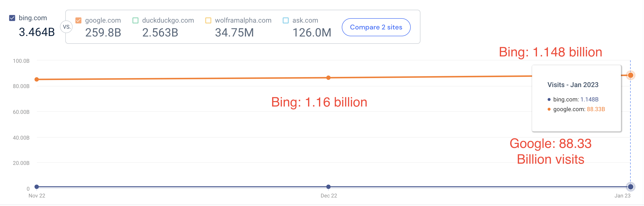Screen dimensions: 644x206
Task: Click the Dec 22 axis label
Action: pyautogui.click(x=329, y=196)
